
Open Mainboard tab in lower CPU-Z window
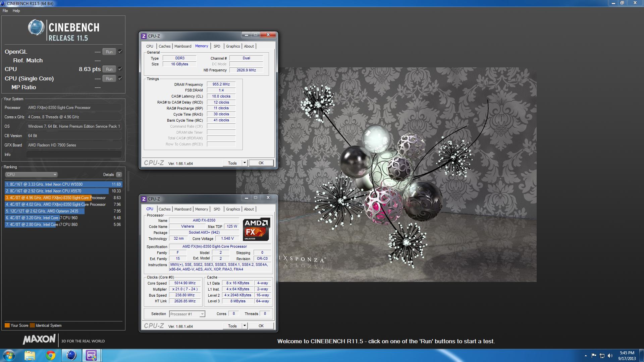pos(183,209)
